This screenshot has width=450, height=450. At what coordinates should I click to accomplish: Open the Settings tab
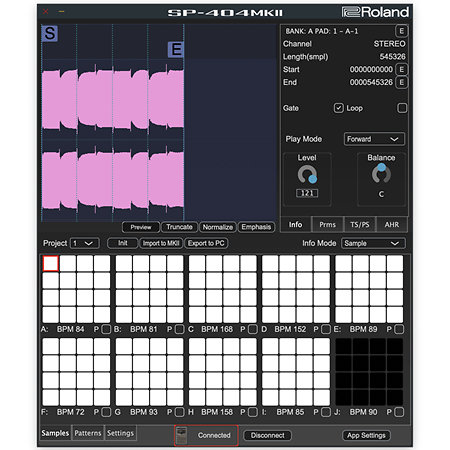[120, 433]
